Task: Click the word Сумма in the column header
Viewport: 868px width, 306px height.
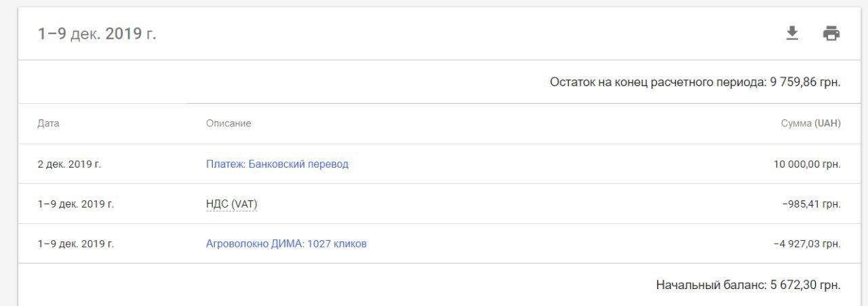Action: click(796, 123)
